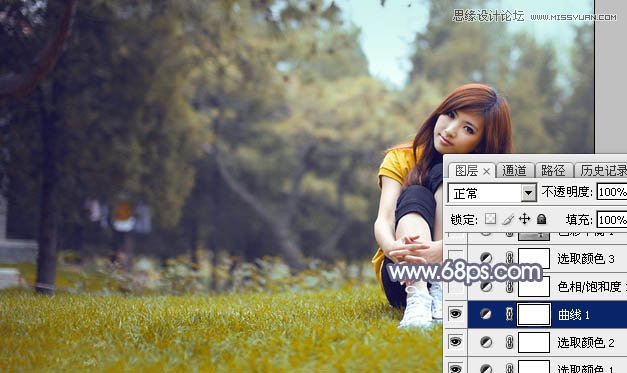
Task: Close the 图层 tab with its x
Action: 486,172
